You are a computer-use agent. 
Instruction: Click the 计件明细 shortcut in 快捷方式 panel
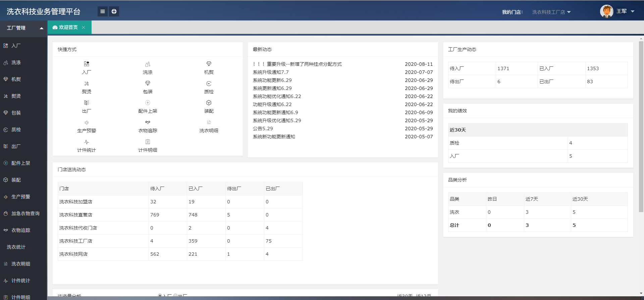click(x=148, y=146)
